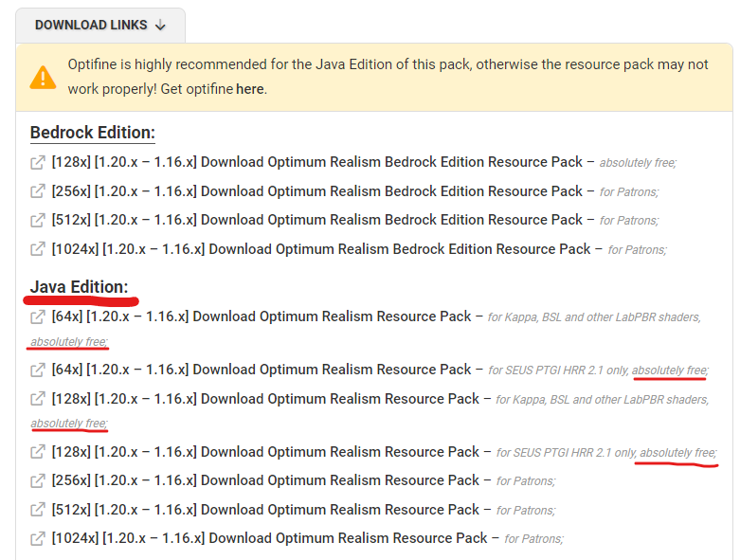Click icon beside Java 64x Kappa/BSL download
Screen dimensions: 740x560
click(x=38, y=316)
